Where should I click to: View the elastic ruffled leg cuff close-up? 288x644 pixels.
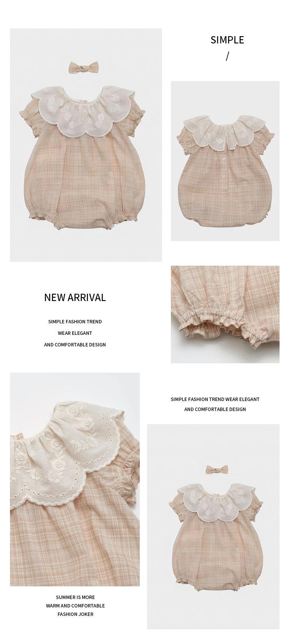click(x=225, y=315)
